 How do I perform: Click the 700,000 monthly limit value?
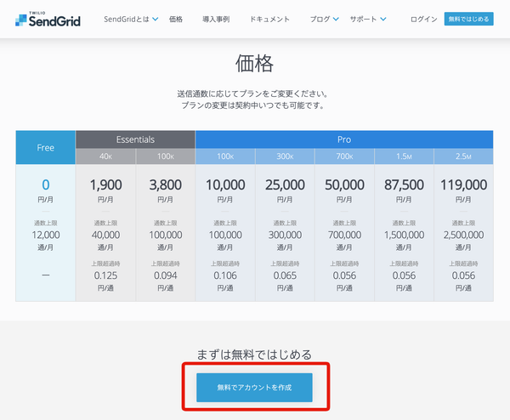(344, 235)
